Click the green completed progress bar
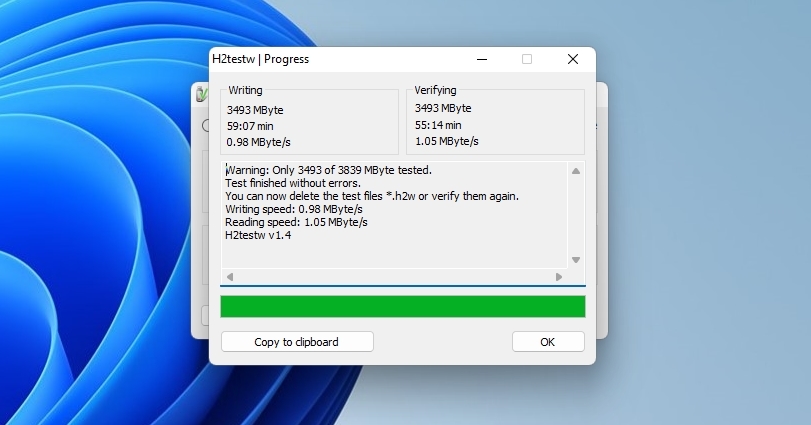This screenshot has height=425, width=811. [x=403, y=307]
